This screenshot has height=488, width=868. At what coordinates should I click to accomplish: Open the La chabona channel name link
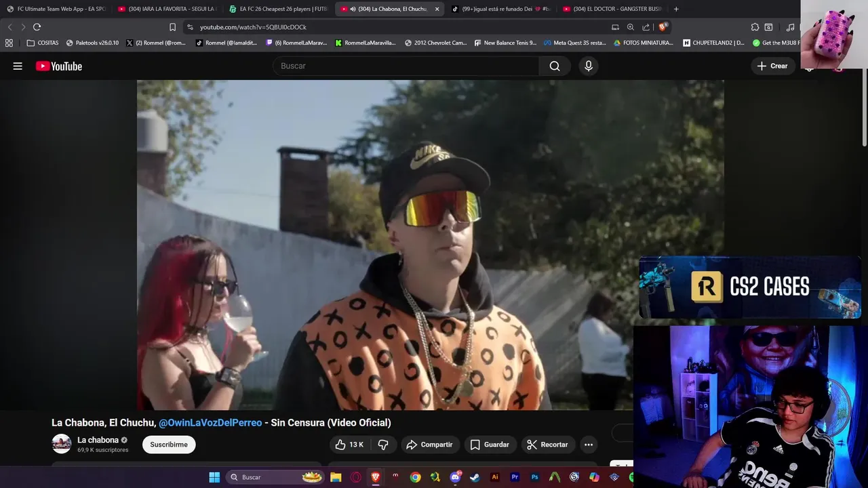98,440
